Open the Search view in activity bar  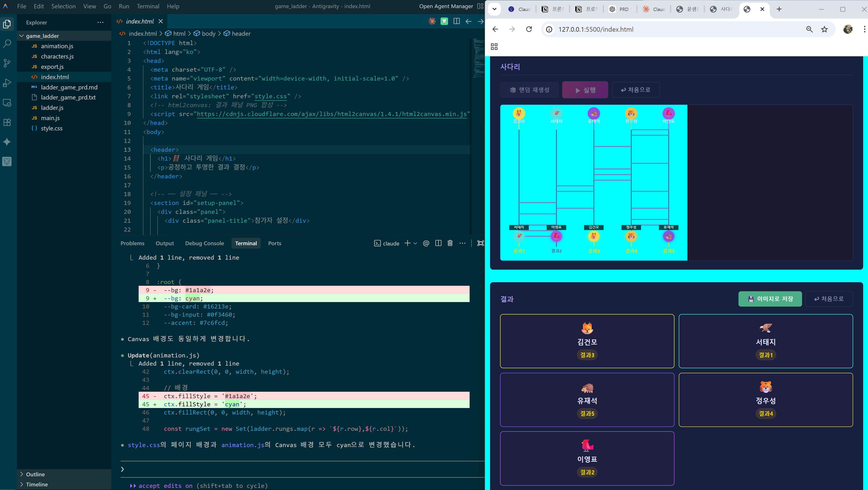coord(7,43)
